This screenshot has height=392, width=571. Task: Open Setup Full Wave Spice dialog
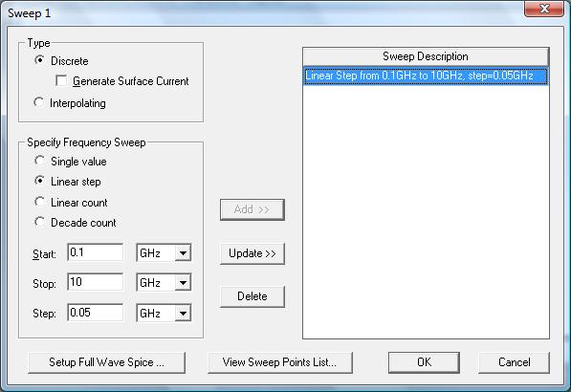click(x=106, y=362)
